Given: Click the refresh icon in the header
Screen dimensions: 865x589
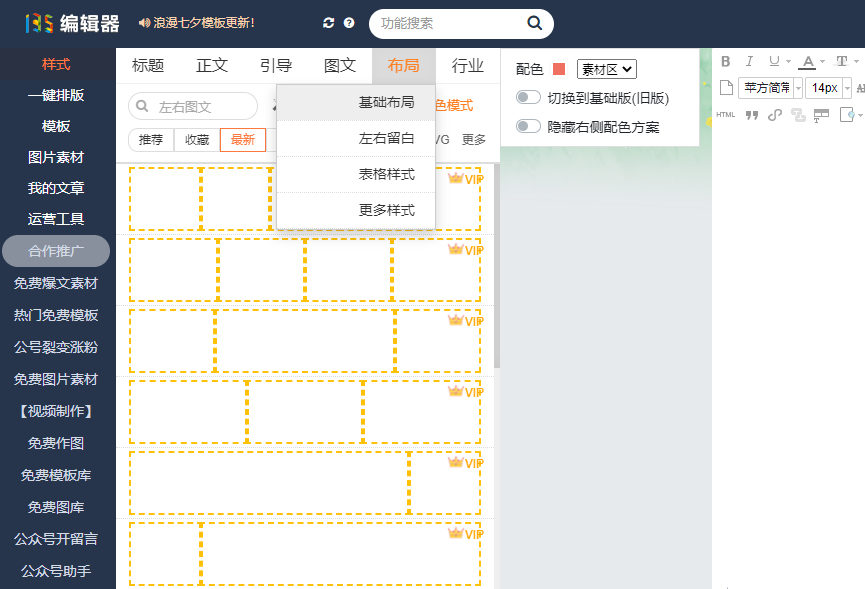Looking at the screenshot, I should (x=328, y=23).
